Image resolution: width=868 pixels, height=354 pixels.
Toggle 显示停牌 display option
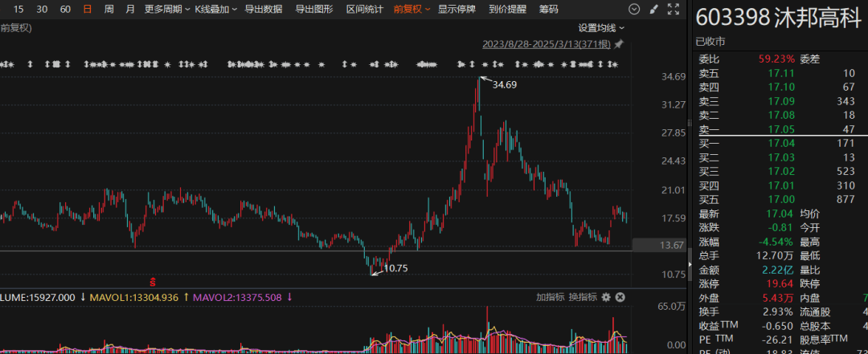457,10
